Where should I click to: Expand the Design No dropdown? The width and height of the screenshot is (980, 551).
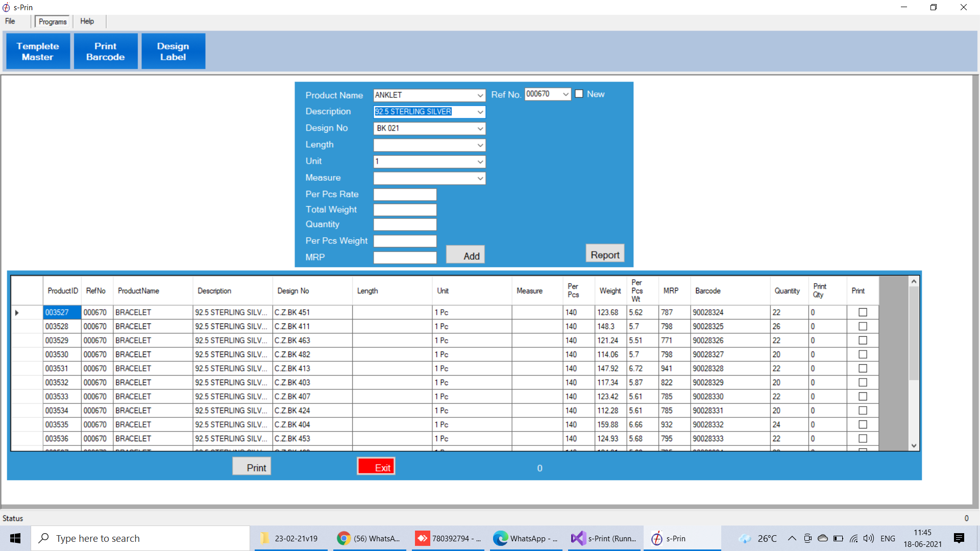pyautogui.click(x=480, y=129)
